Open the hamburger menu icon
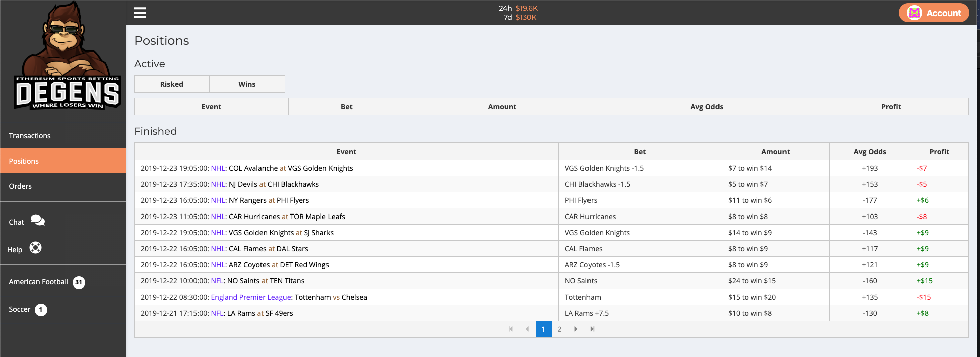 tap(140, 13)
